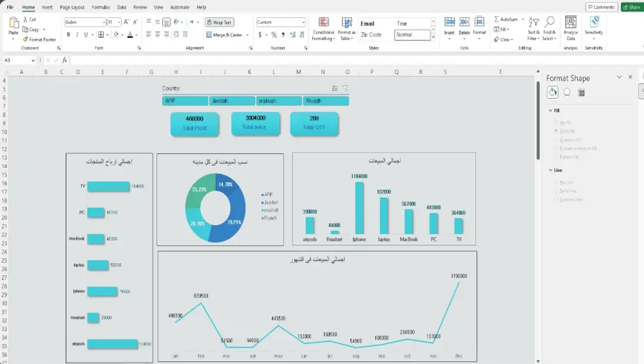Open Sort & Filter options
This screenshot has width=644, height=364.
(533, 29)
